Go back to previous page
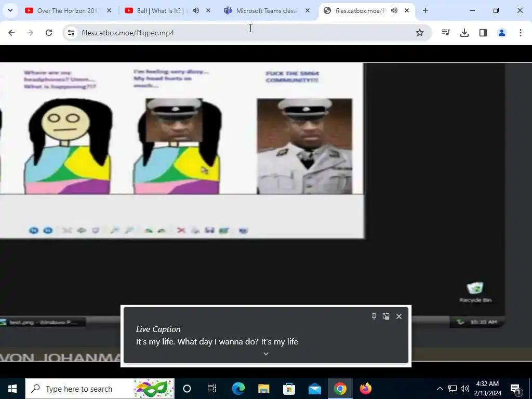 pyautogui.click(x=11, y=33)
